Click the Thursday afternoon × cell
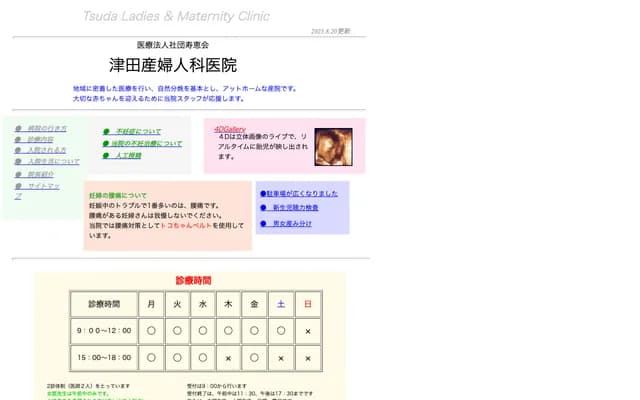 [228, 358]
